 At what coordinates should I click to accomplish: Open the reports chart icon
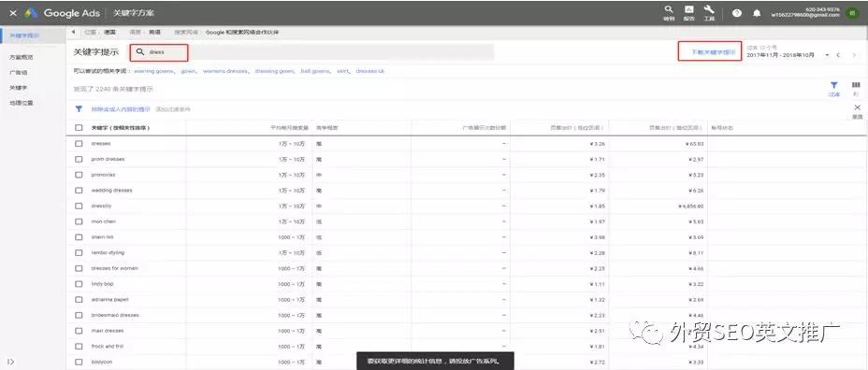[x=688, y=9]
